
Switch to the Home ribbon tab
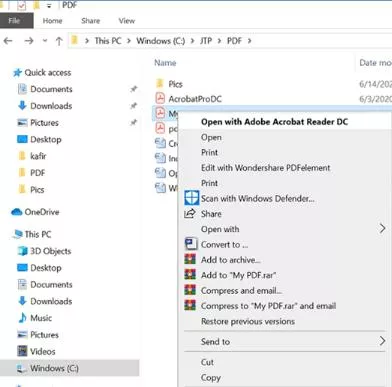52,21
